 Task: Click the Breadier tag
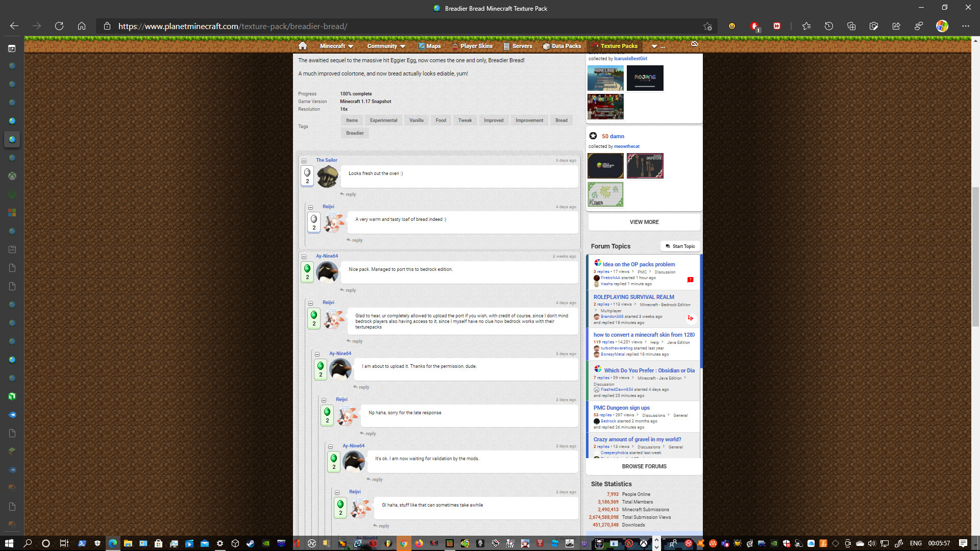pyautogui.click(x=355, y=133)
